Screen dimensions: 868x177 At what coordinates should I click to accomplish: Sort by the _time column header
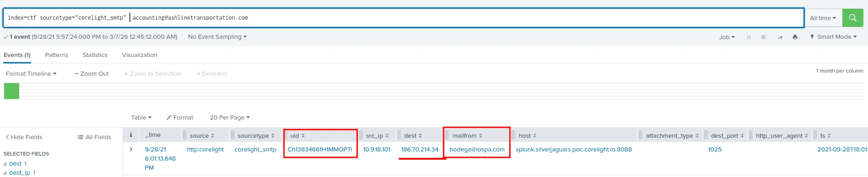point(153,135)
